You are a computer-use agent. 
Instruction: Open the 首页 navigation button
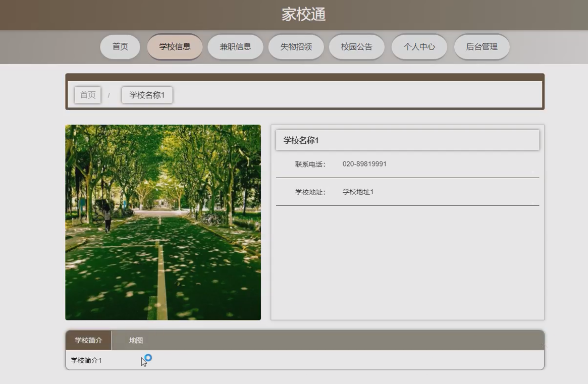click(120, 46)
